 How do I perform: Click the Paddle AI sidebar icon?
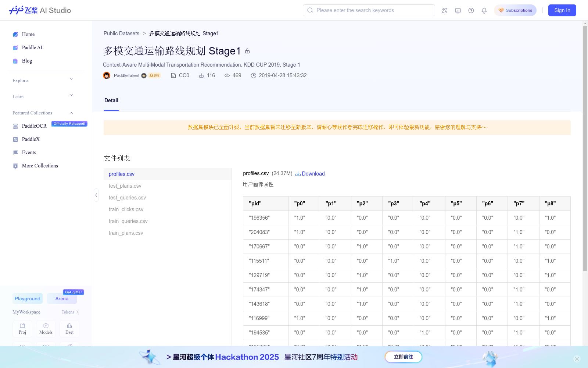pyautogui.click(x=15, y=47)
